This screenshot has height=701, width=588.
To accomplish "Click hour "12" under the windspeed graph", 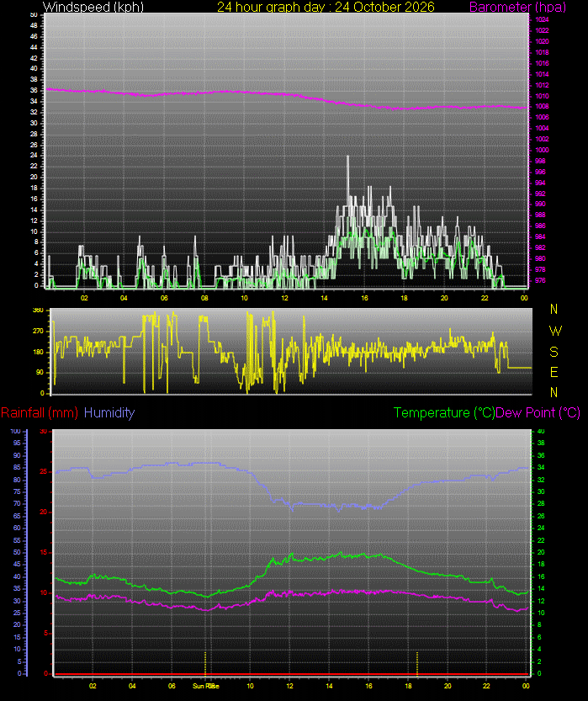I will [x=284, y=298].
